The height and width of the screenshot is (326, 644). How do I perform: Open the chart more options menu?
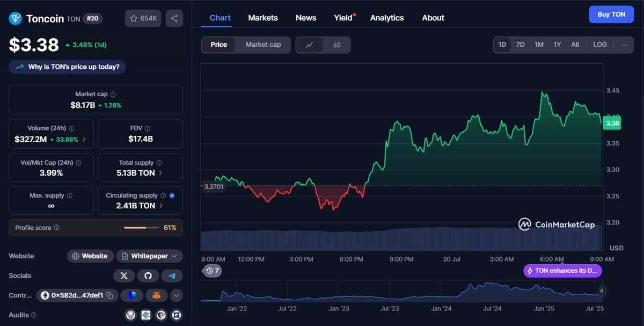point(625,45)
